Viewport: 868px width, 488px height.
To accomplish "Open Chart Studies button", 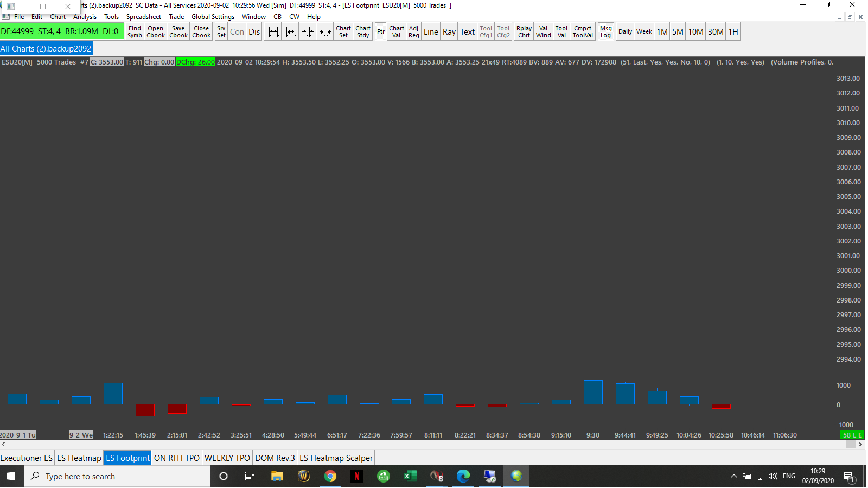I will pyautogui.click(x=363, y=32).
